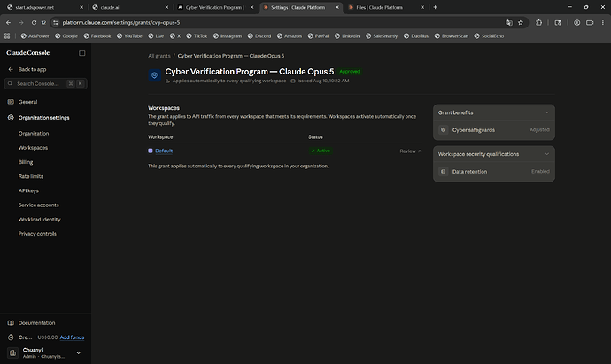Open Google bookmark
The width and height of the screenshot is (611, 364).
pyautogui.click(x=66, y=35)
